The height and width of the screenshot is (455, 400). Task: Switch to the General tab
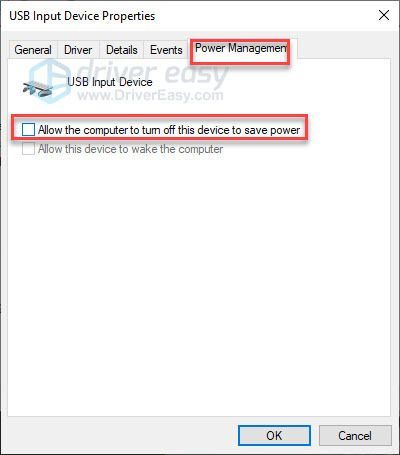point(33,50)
